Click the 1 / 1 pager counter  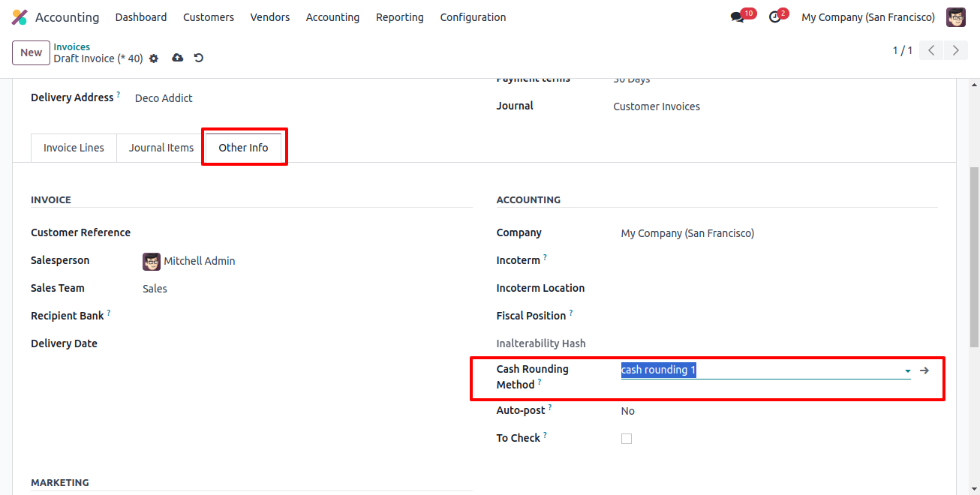click(x=902, y=51)
